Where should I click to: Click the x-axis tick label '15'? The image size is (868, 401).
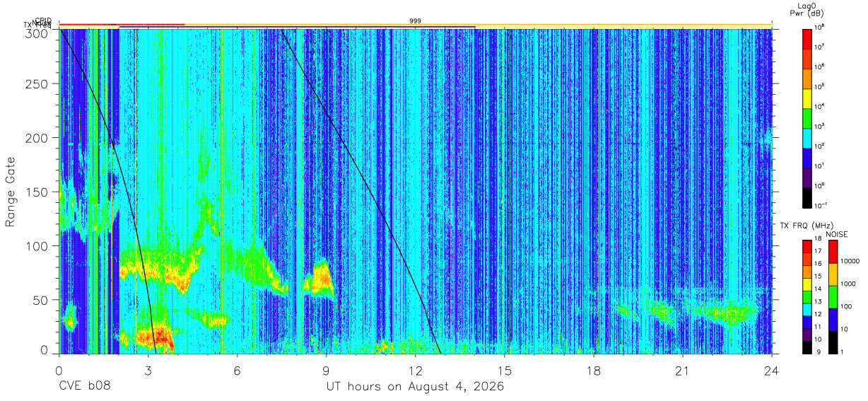point(505,370)
